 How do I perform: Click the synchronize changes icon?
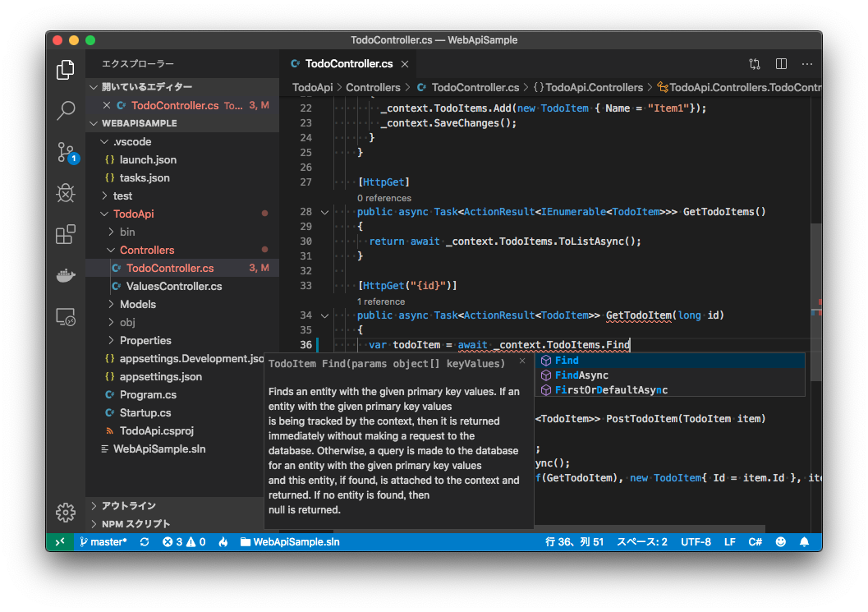pyautogui.click(x=145, y=541)
